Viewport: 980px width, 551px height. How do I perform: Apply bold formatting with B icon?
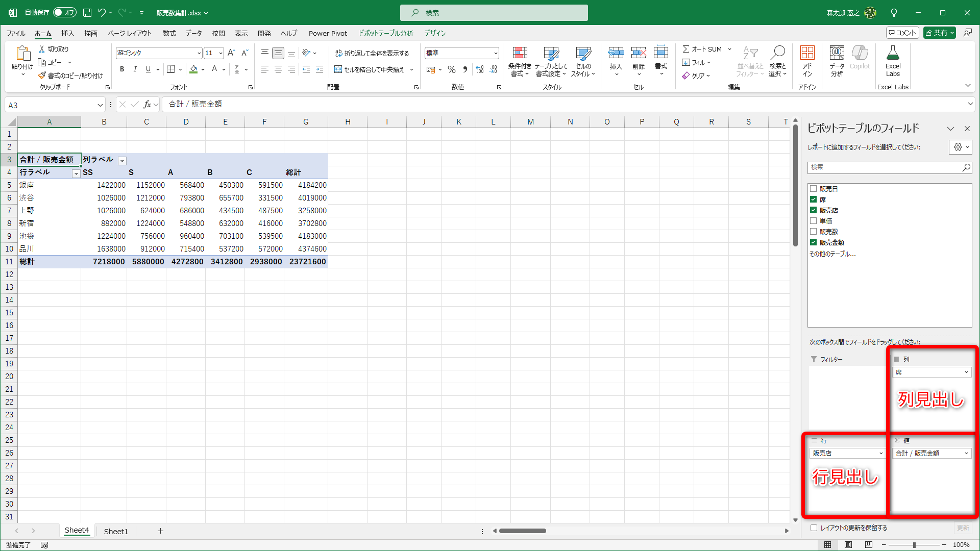[x=122, y=69]
